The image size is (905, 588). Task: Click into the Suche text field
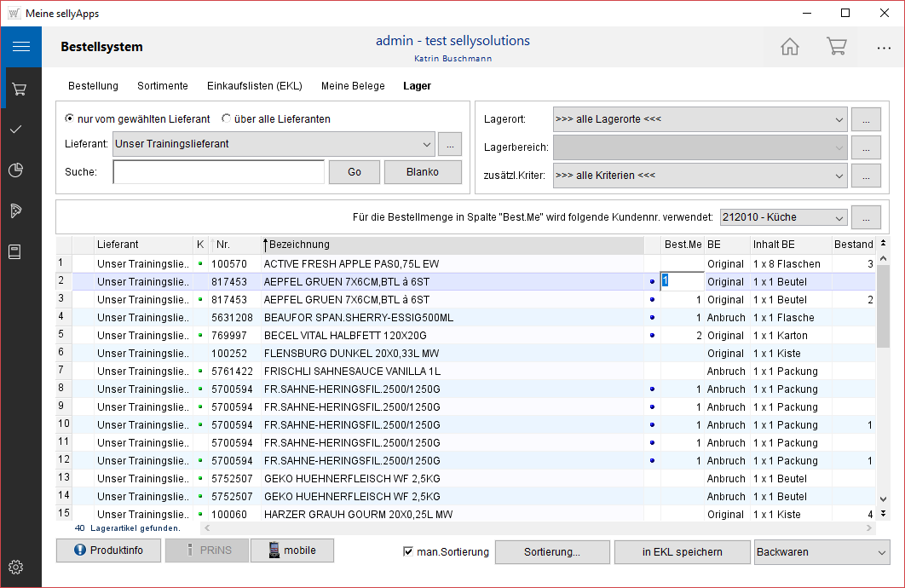pos(218,172)
